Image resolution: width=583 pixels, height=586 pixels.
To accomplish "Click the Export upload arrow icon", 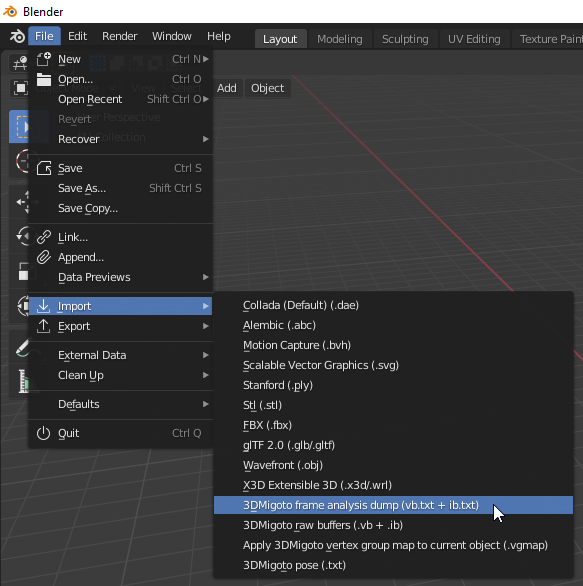I will pos(44,326).
